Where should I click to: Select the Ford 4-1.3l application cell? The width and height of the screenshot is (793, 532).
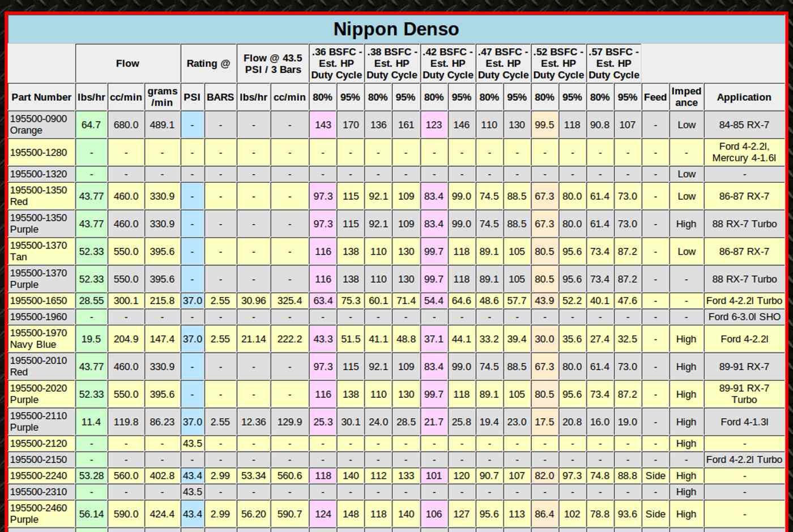744,422
